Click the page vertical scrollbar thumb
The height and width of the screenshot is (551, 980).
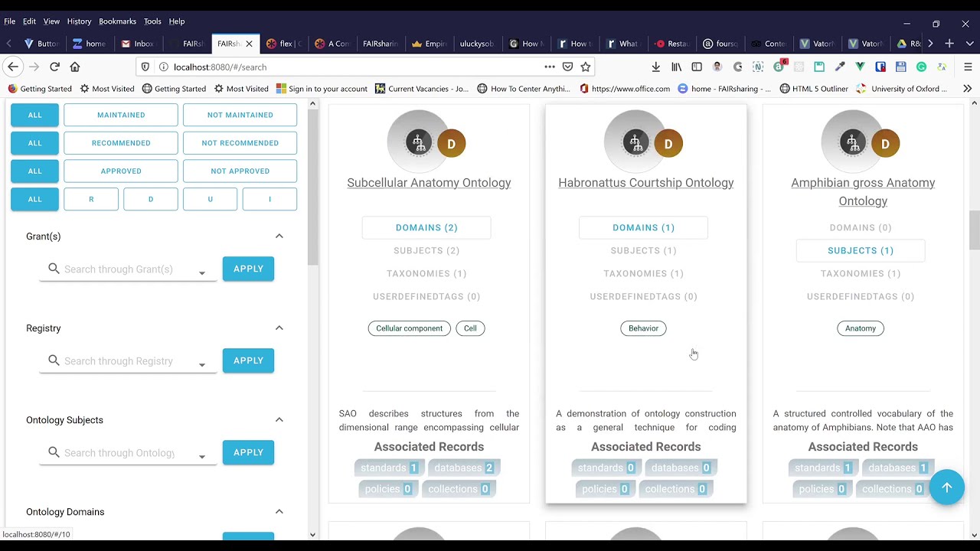[974, 230]
